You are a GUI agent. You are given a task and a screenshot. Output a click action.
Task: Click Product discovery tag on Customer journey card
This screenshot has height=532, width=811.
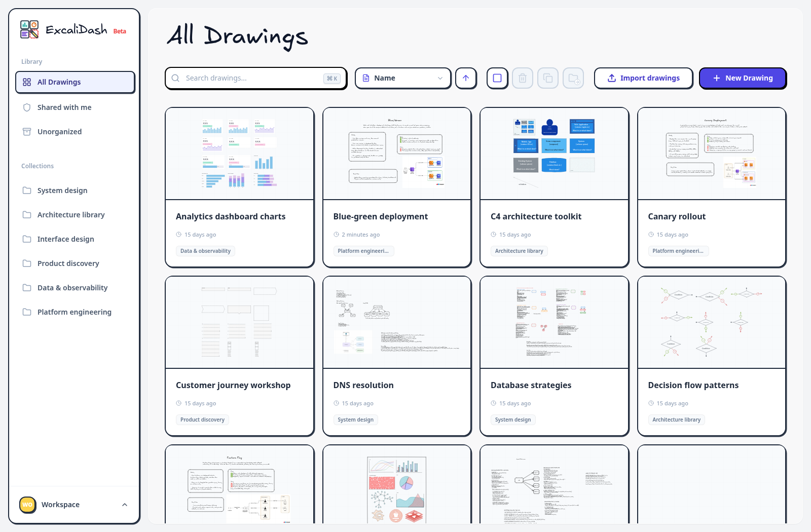tap(202, 420)
